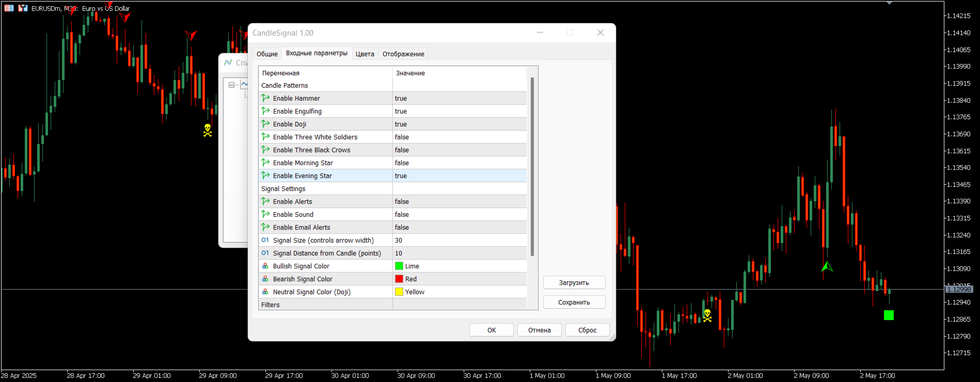
Task: Click the Отмена button
Action: pyautogui.click(x=540, y=330)
